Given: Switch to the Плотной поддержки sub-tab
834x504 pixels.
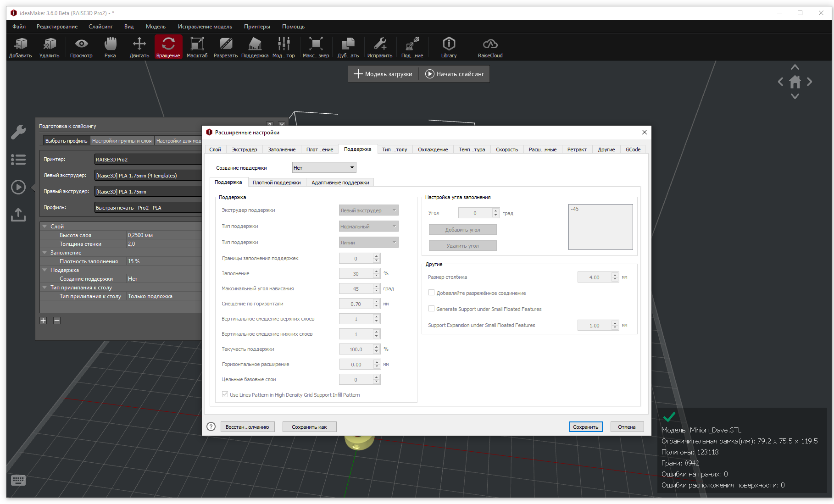Looking at the screenshot, I should [x=277, y=183].
